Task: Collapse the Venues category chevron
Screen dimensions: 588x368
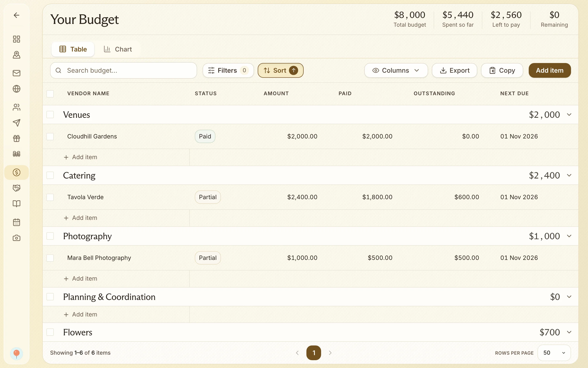Action: [569, 115]
